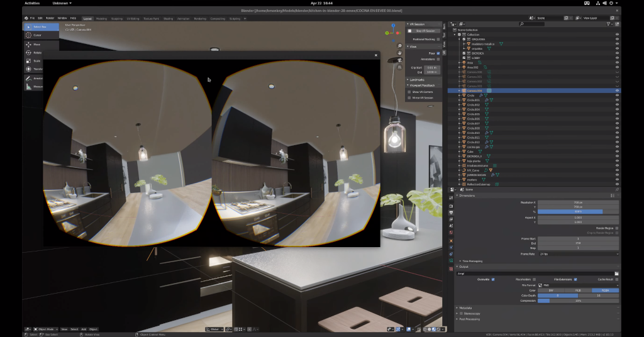Select the Select Box tool
Viewport: 644px width, 337px height.
tap(41, 26)
